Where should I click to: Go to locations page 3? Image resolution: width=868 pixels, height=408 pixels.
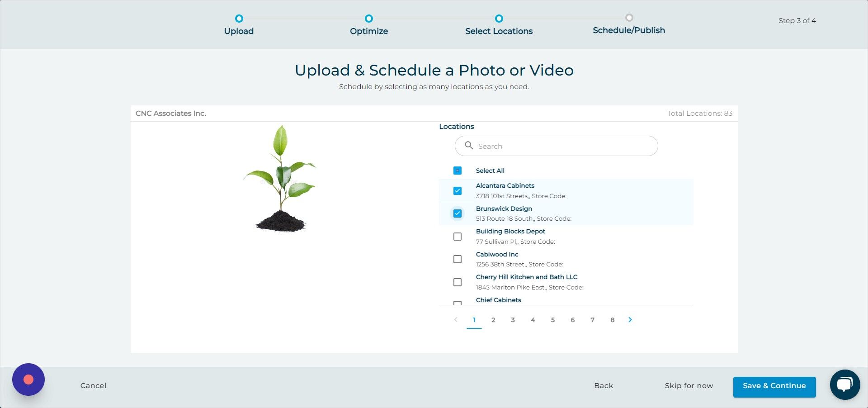pos(513,320)
